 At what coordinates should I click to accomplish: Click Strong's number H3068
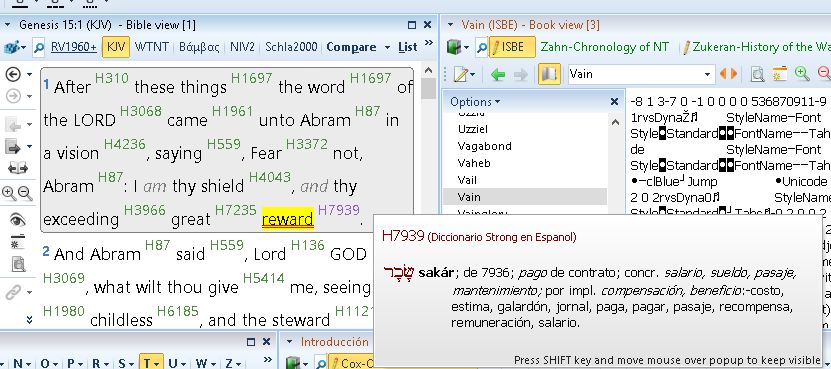click(x=141, y=111)
